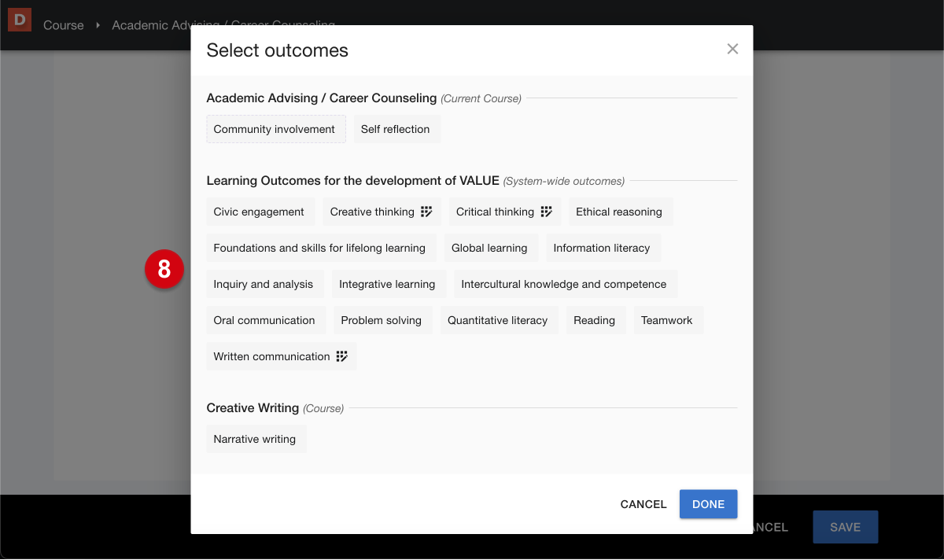Image resolution: width=944 pixels, height=560 pixels.
Task: Click the rubric icon beside Written communication
Action: [342, 356]
